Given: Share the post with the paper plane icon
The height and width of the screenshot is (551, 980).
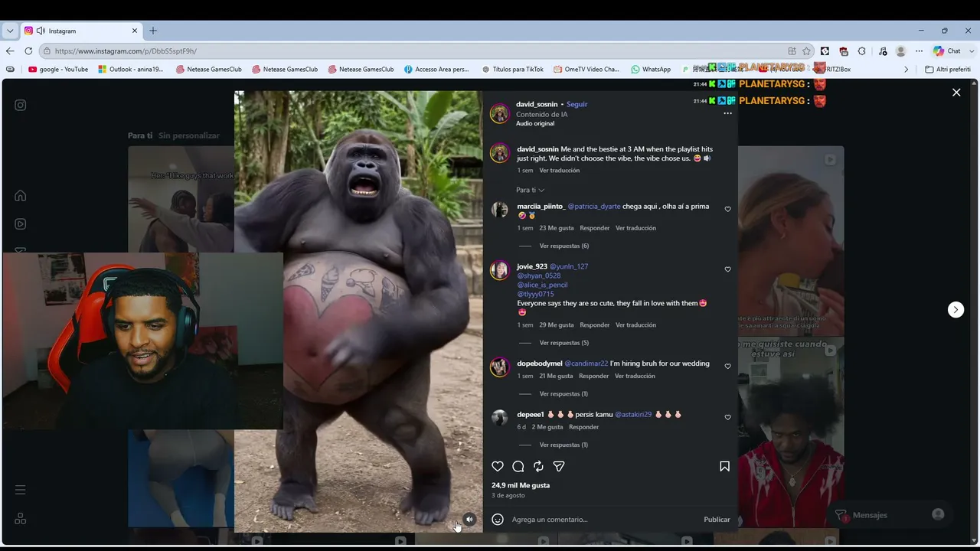Looking at the screenshot, I should click(x=559, y=466).
